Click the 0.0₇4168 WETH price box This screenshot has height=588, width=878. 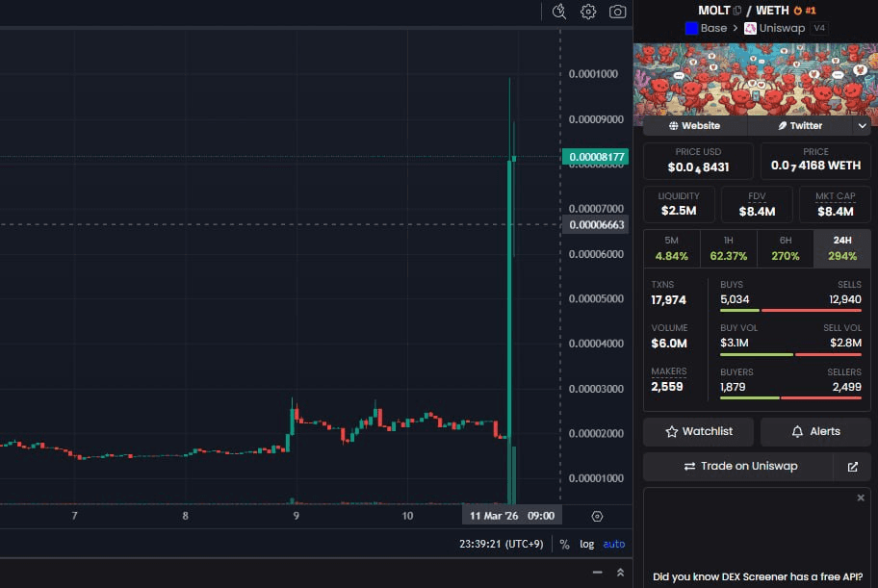[x=815, y=162]
